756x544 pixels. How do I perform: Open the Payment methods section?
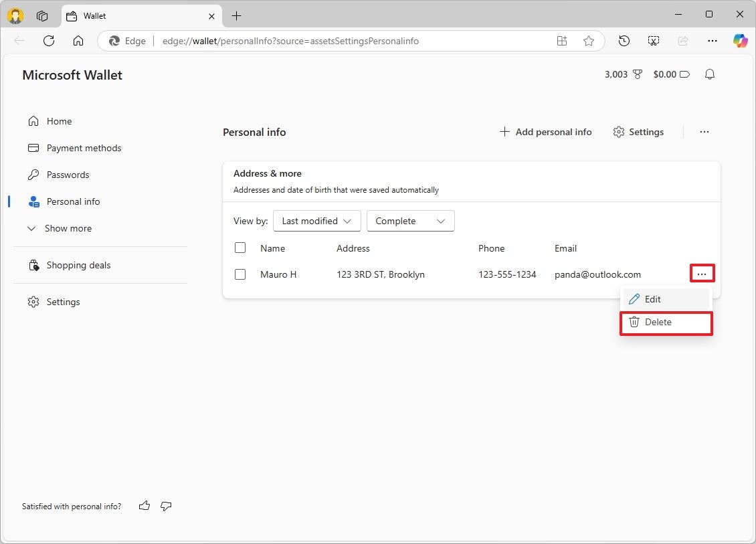click(84, 148)
